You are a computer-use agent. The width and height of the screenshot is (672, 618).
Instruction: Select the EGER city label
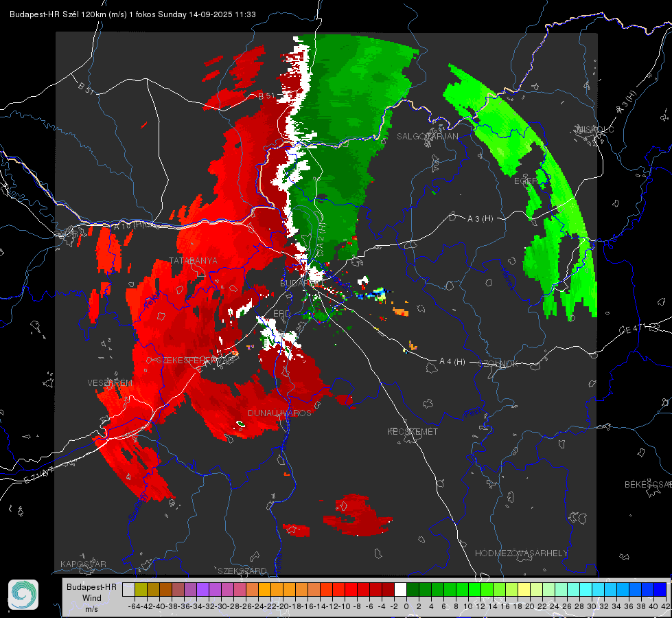point(526,181)
